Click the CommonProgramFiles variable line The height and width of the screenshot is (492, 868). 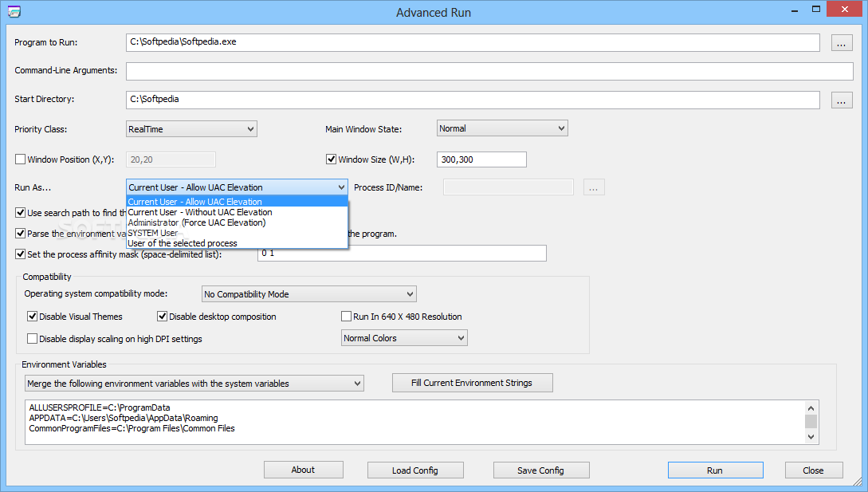click(132, 428)
